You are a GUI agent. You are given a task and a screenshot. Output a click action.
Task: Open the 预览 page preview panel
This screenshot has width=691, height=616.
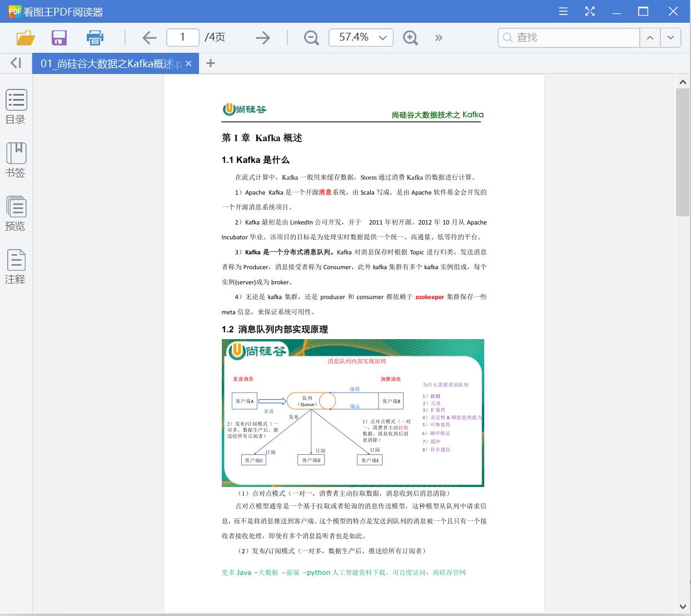[x=16, y=213]
